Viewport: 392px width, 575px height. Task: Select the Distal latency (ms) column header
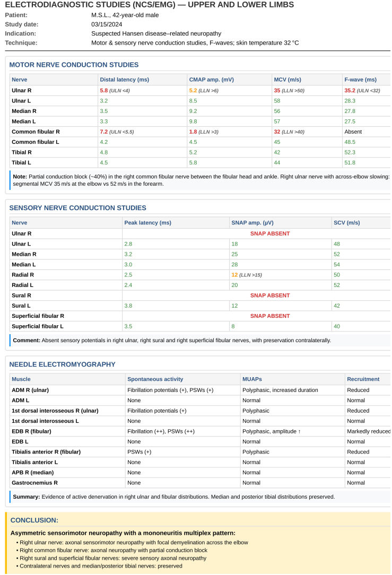click(124, 80)
